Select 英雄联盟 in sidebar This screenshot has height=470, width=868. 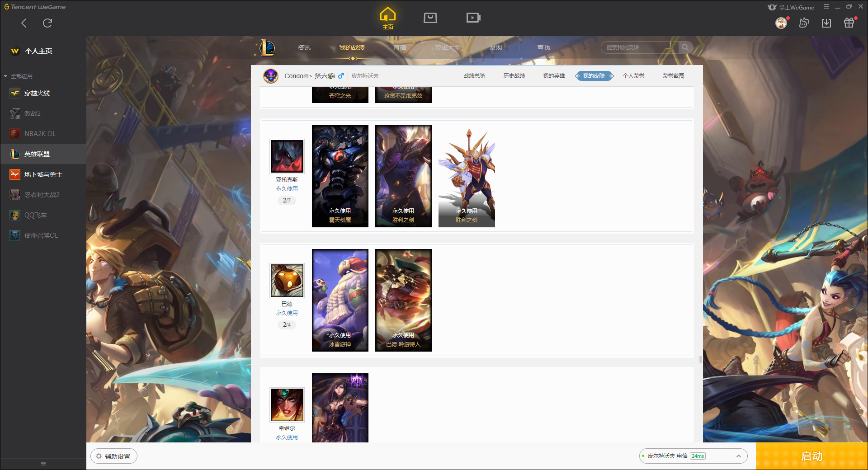(43, 154)
